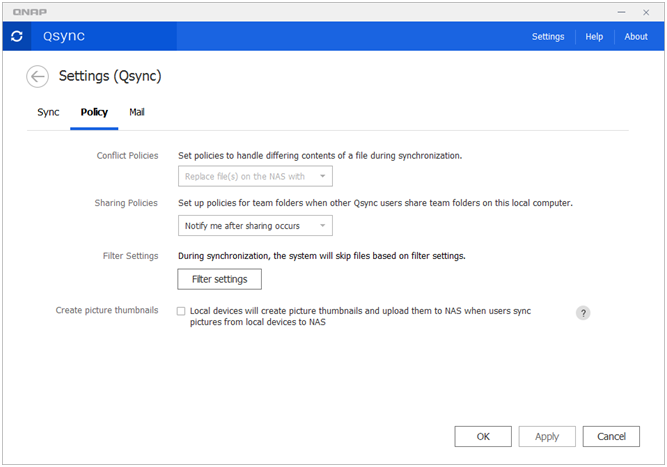667x467 pixels.
Task: Select the Policy tab
Action: [94, 112]
